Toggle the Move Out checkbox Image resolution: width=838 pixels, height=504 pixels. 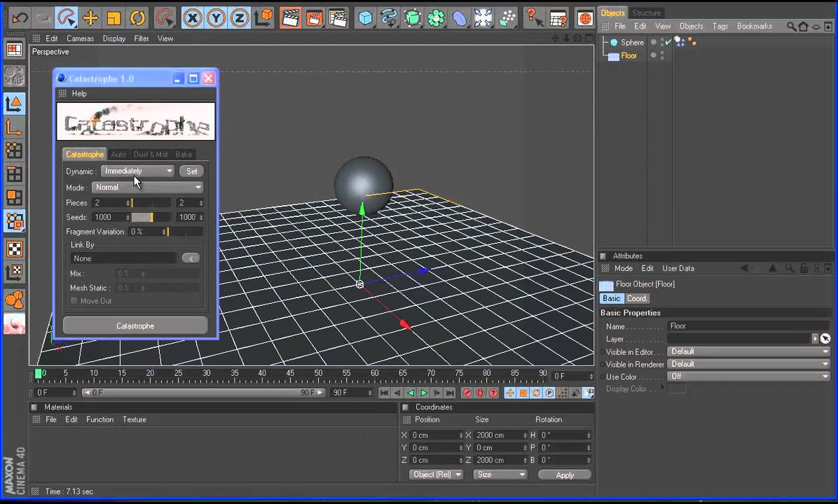pyautogui.click(x=74, y=301)
